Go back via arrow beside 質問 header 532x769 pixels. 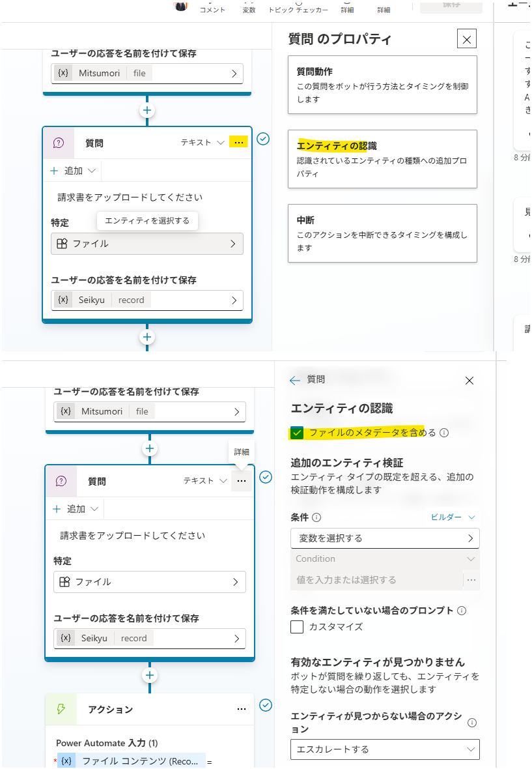point(294,380)
